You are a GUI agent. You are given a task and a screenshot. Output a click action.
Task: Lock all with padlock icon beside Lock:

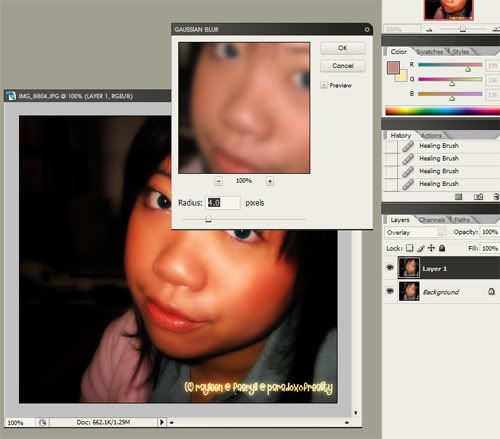click(x=442, y=248)
